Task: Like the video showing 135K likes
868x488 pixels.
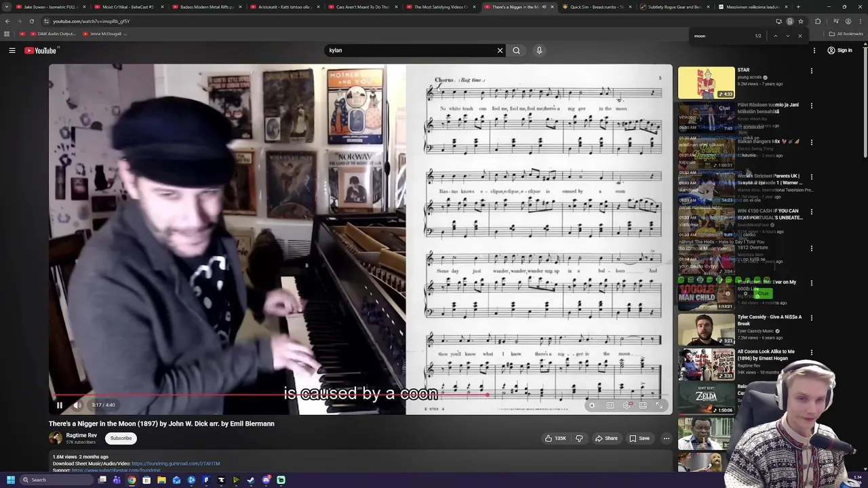Action: [x=555, y=439]
